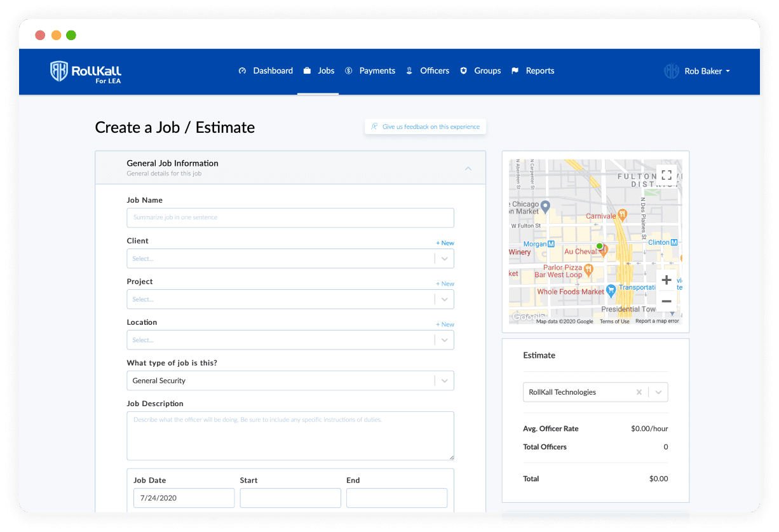
Task: Zoom in on the map
Action: (x=666, y=280)
